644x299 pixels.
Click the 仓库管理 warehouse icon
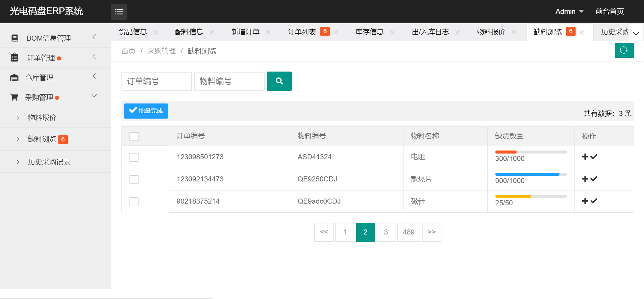(x=14, y=78)
